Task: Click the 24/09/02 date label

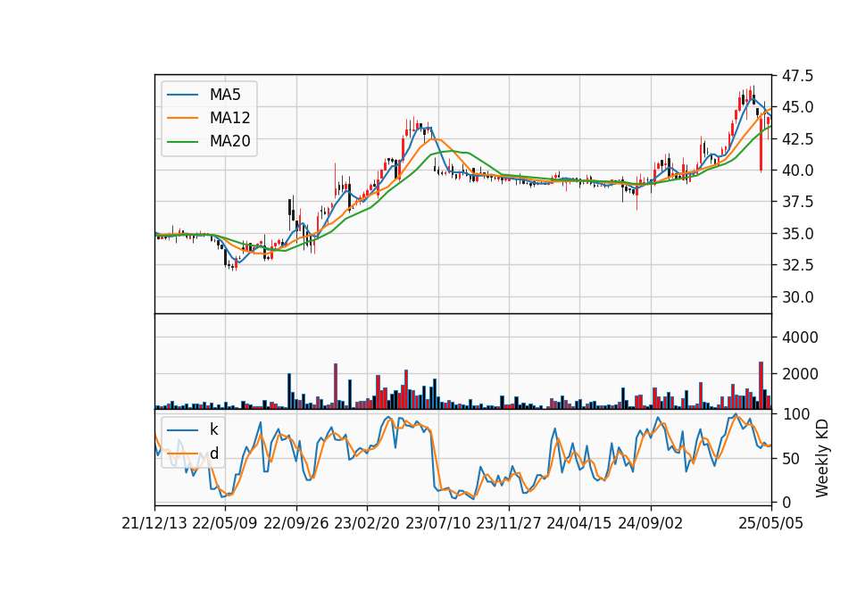Action: click(651, 524)
